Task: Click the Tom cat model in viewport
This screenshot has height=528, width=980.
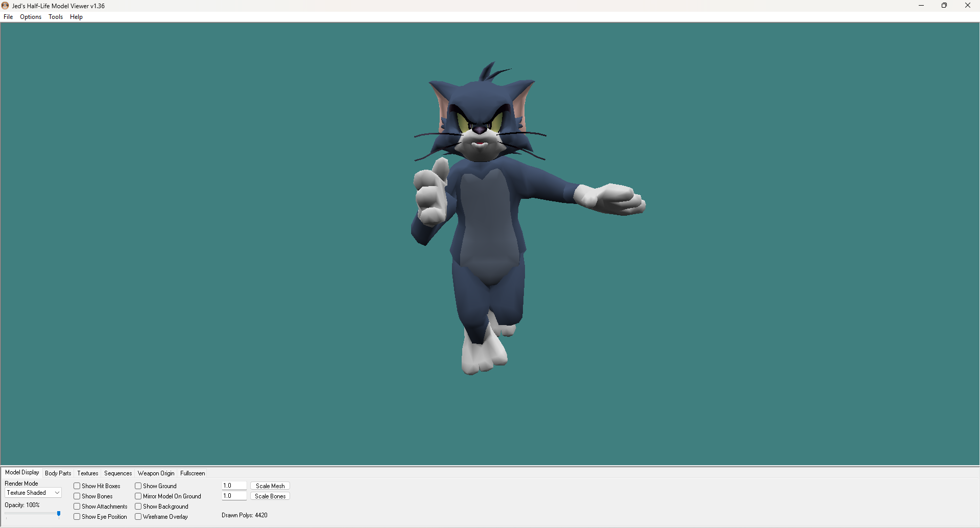Action: pos(488,220)
